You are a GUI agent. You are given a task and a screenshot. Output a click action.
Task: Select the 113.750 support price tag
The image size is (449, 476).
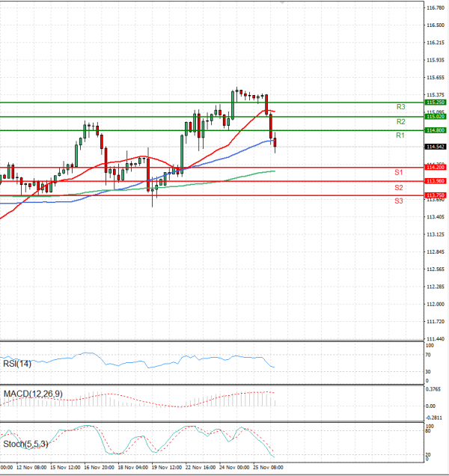[x=436, y=195]
